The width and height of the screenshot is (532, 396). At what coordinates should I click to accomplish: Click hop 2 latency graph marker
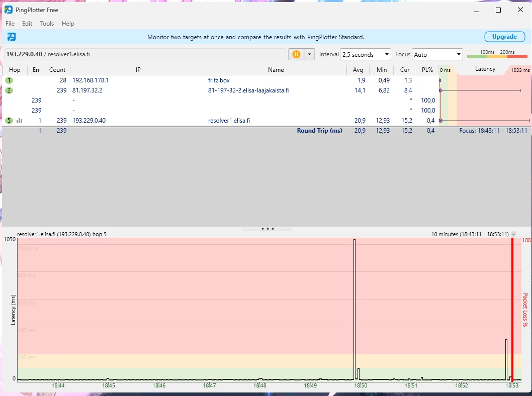pyautogui.click(x=440, y=90)
